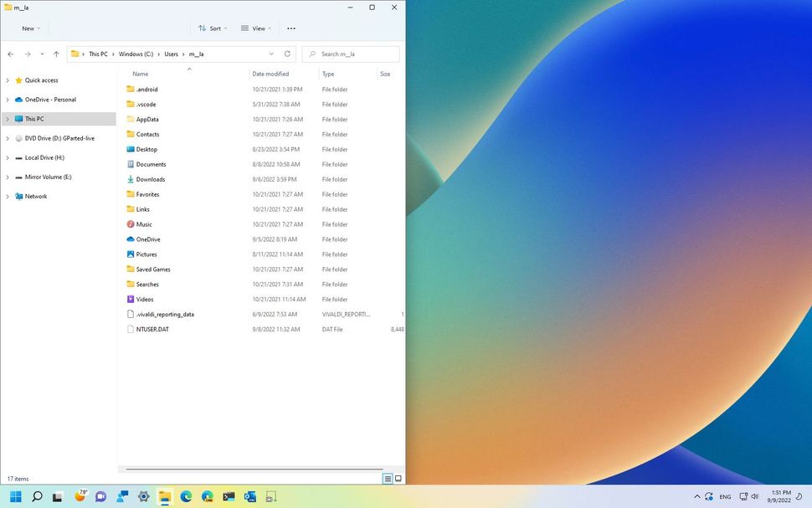This screenshot has width=812, height=508.
Task: Open the View dropdown menu
Action: [255, 28]
